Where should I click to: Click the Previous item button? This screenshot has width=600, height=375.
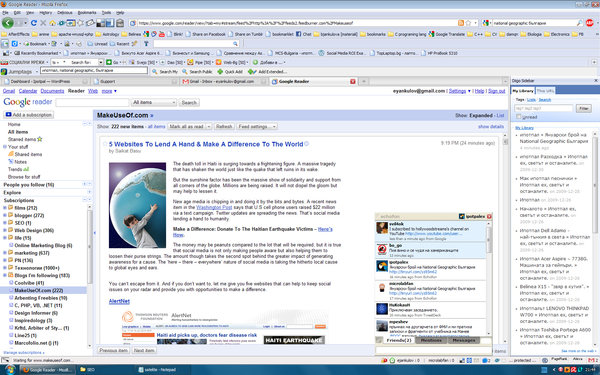113,350
